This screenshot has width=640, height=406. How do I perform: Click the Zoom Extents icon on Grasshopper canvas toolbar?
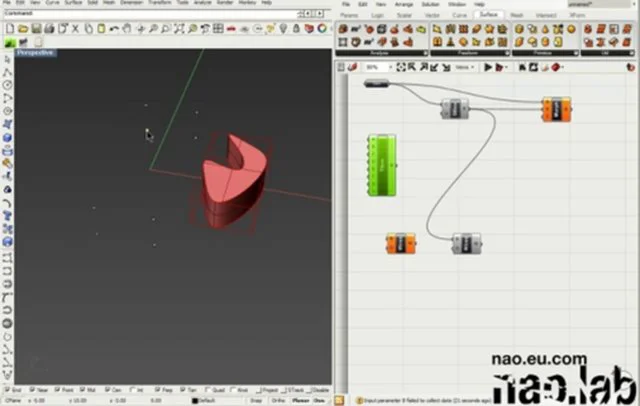coord(401,67)
